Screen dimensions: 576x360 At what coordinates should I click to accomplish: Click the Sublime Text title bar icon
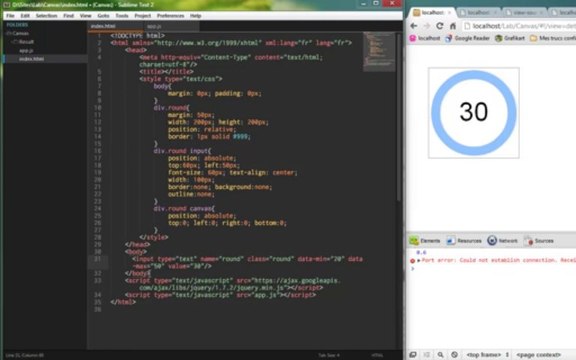point(6,5)
